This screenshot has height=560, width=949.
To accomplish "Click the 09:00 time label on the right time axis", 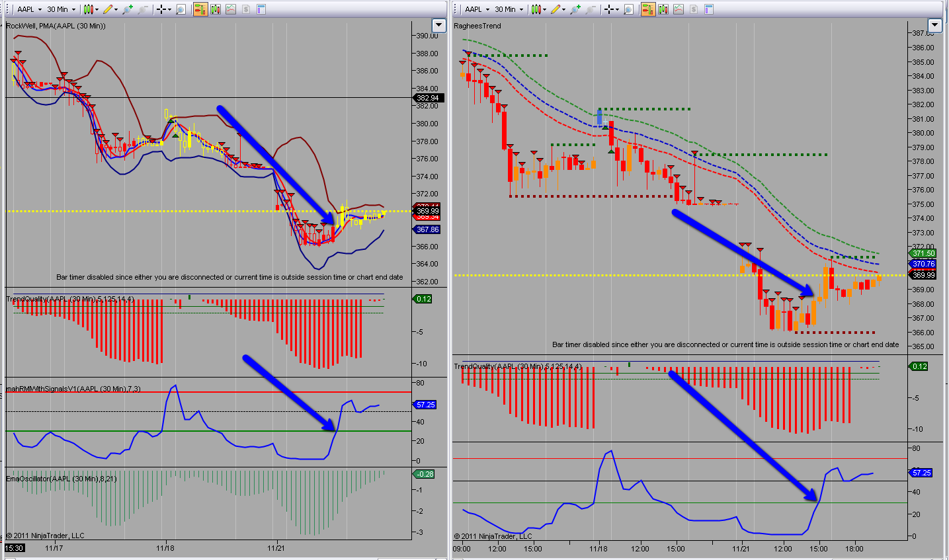I will point(462,549).
